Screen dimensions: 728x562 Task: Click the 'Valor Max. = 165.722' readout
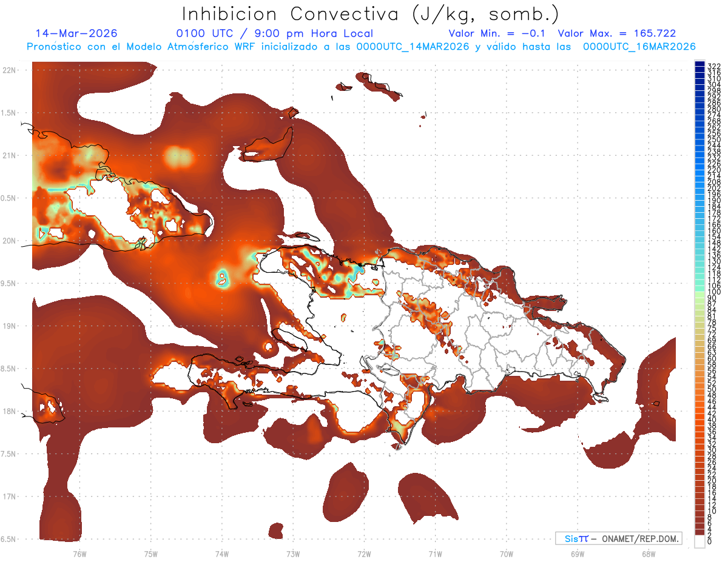point(617,33)
